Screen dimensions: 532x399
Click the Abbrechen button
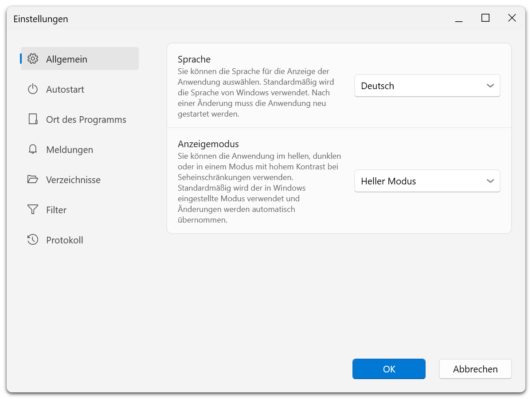pos(475,369)
